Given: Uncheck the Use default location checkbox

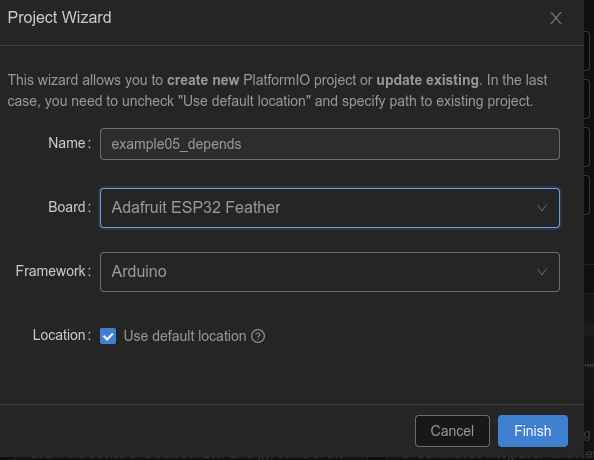Looking at the screenshot, I should (108, 336).
